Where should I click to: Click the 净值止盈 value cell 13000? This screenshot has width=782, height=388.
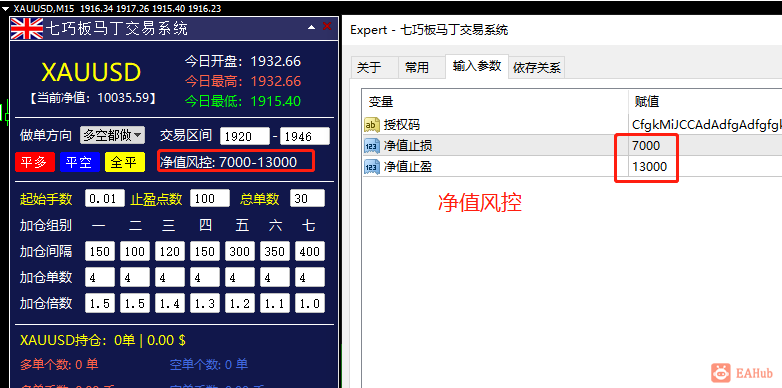(705, 167)
